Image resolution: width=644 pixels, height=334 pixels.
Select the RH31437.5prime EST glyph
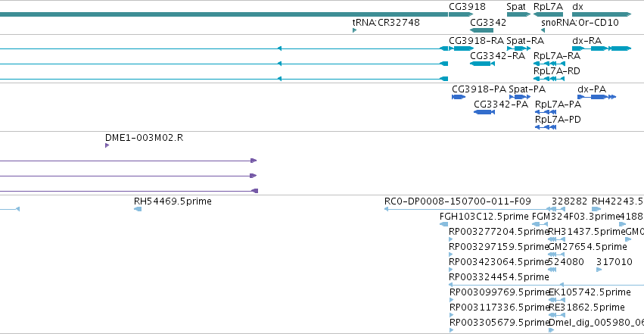(557, 239)
